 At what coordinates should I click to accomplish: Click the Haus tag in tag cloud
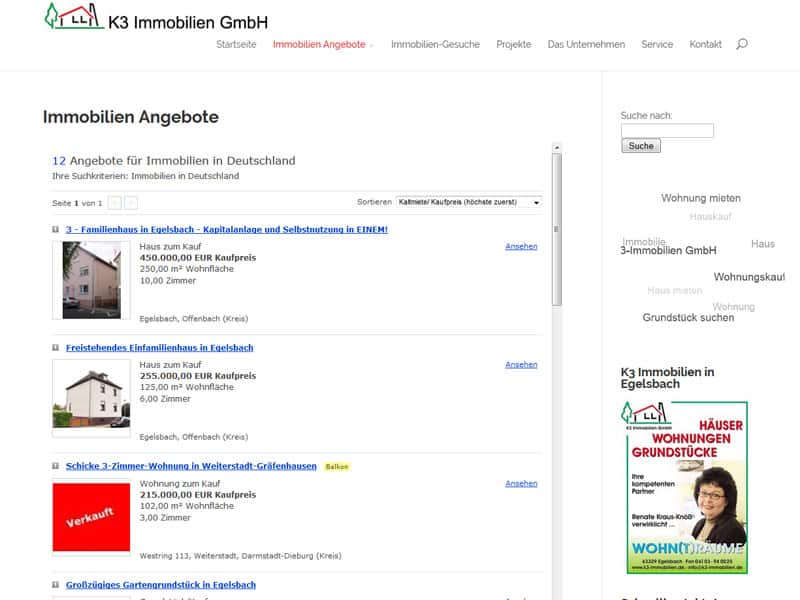(x=763, y=244)
